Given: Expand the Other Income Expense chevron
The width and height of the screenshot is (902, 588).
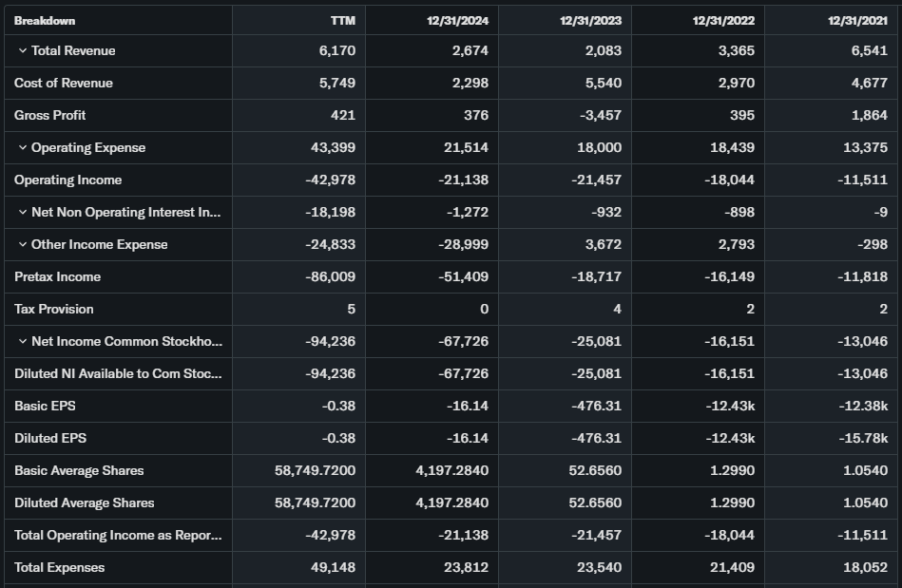Looking at the screenshot, I should [x=23, y=244].
